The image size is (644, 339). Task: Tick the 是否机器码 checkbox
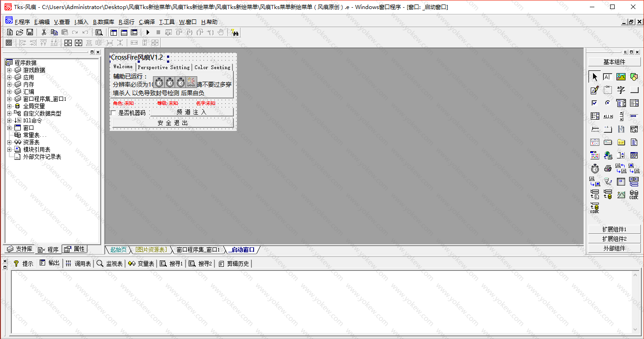pos(113,113)
